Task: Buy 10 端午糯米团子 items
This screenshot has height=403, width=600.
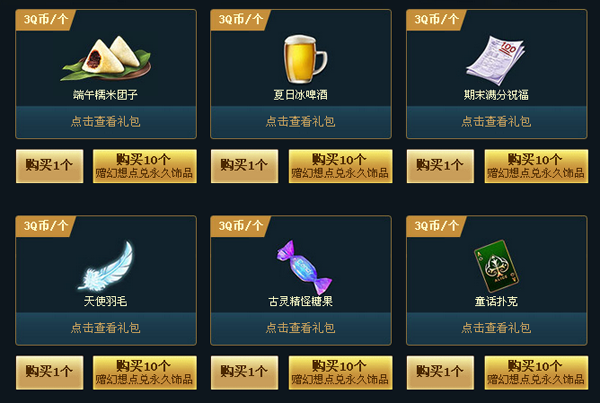Action: pos(145,166)
